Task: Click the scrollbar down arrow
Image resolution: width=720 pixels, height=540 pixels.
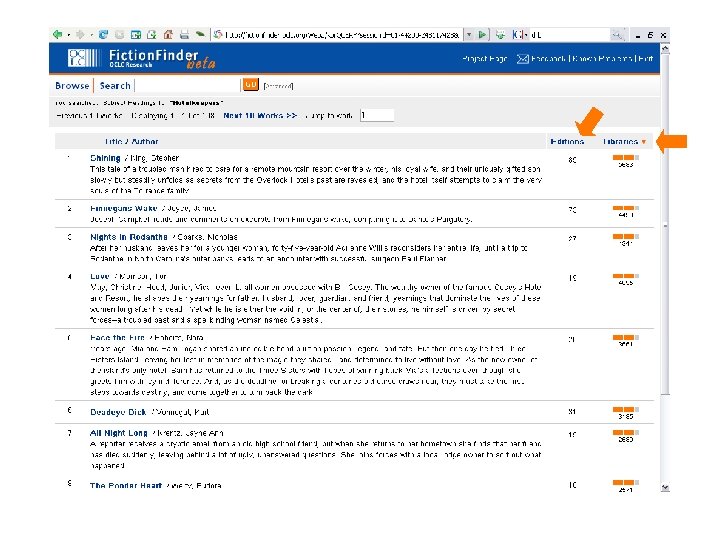Action: tap(665, 488)
